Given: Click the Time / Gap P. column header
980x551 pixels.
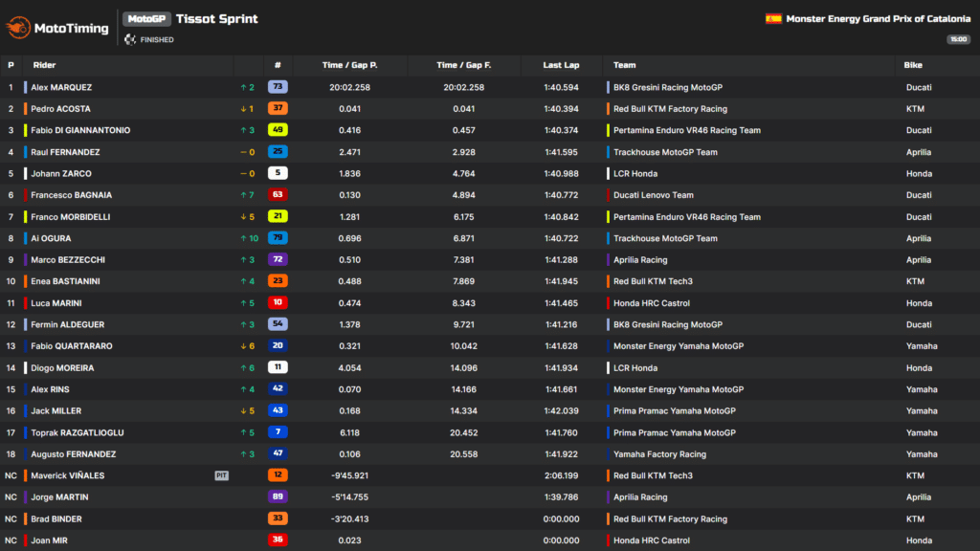Looking at the screenshot, I should click(x=350, y=65).
